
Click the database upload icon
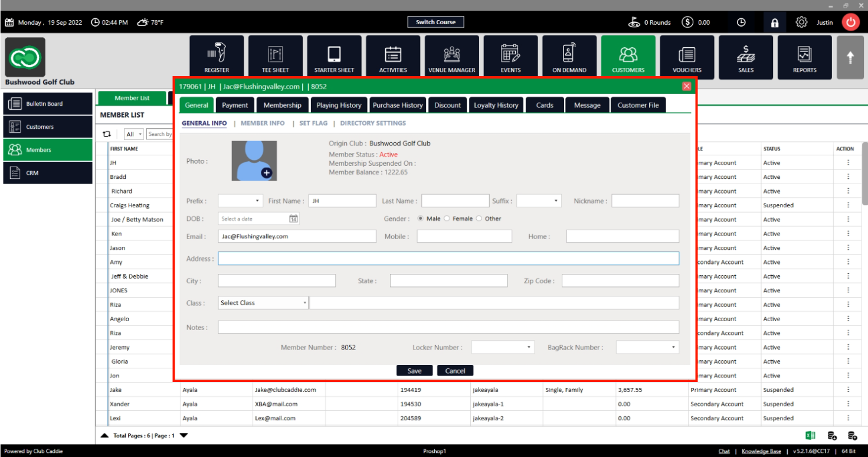point(853,436)
